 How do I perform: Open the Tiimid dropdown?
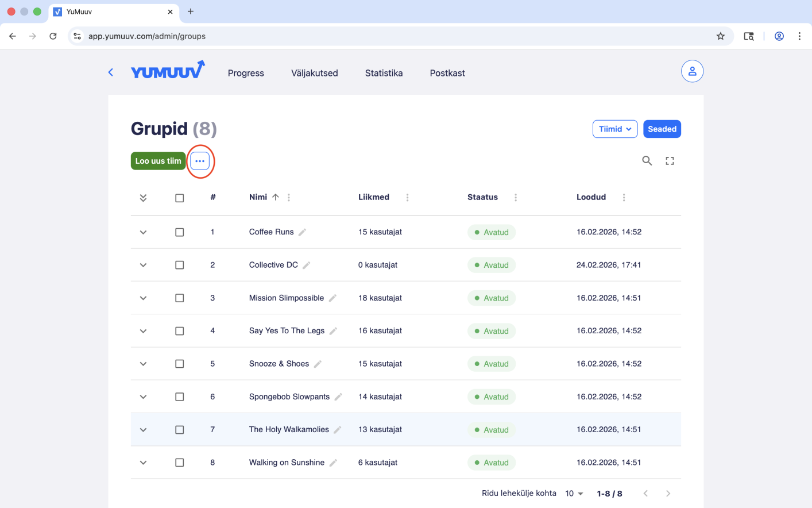click(614, 129)
